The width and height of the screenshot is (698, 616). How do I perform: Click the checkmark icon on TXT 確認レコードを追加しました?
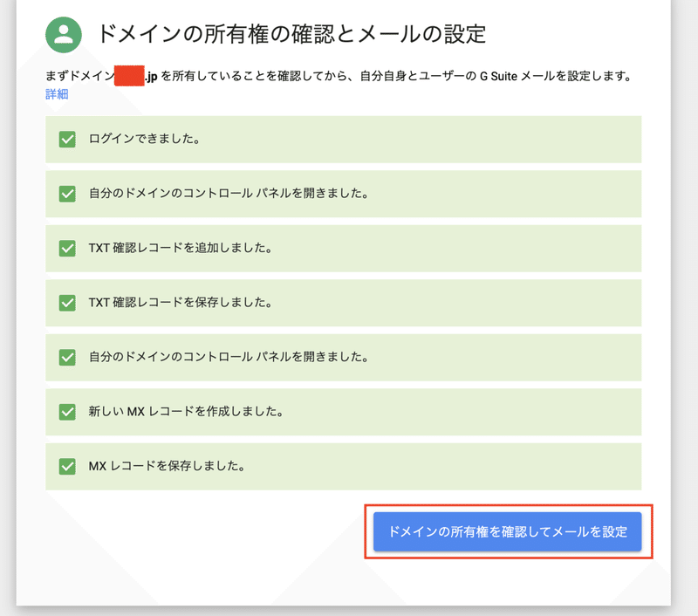pyautogui.click(x=67, y=249)
